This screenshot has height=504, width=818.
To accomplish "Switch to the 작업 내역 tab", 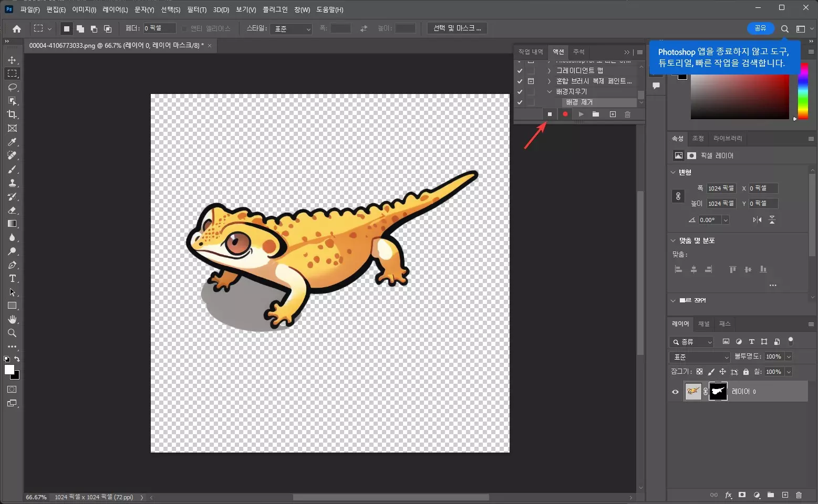I will tap(531, 51).
